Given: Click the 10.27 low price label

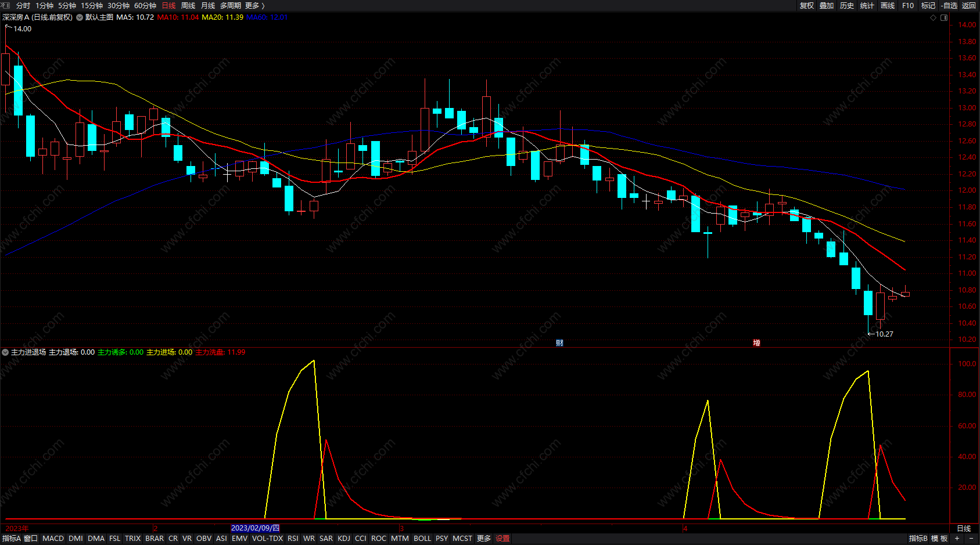Looking at the screenshot, I should tap(884, 334).
